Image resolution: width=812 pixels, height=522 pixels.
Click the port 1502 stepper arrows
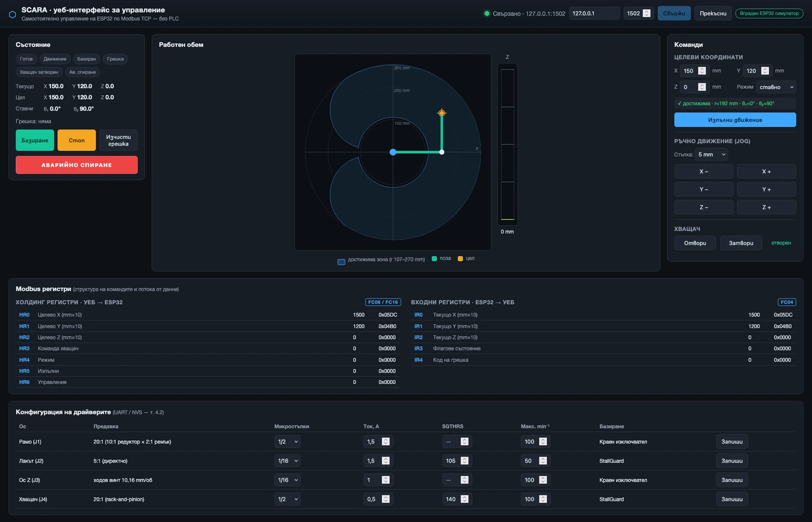point(646,14)
